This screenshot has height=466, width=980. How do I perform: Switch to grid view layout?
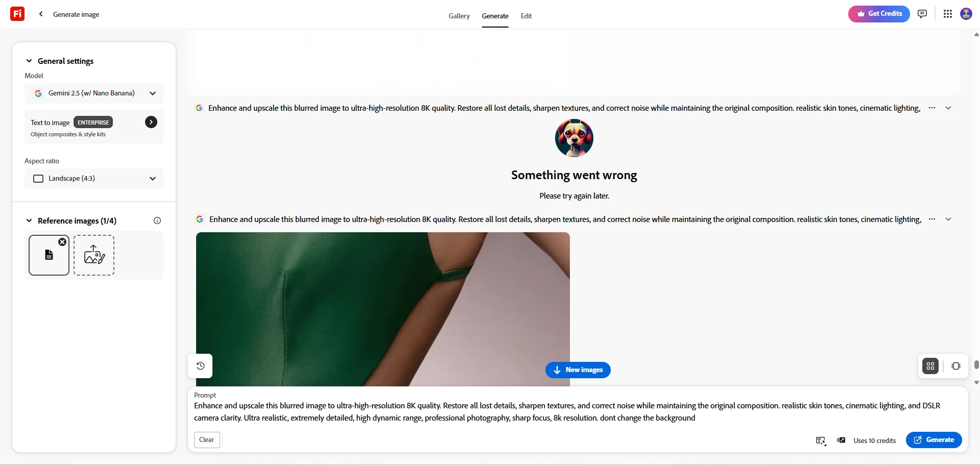930,366
